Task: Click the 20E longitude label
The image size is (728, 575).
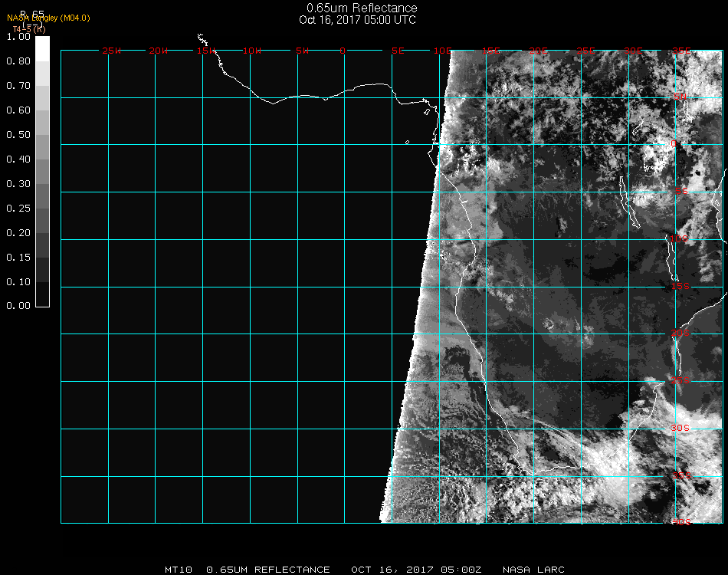Action: click(538, 51)
